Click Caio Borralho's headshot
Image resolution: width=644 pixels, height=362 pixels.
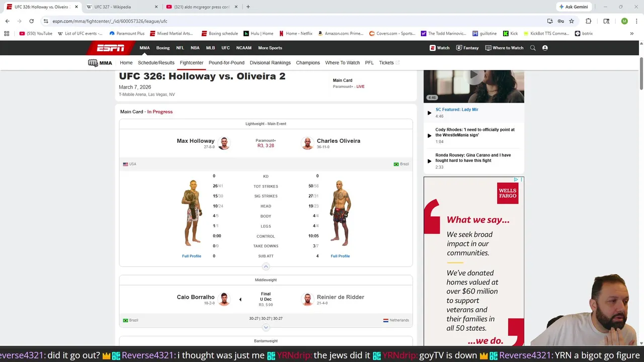224,299
